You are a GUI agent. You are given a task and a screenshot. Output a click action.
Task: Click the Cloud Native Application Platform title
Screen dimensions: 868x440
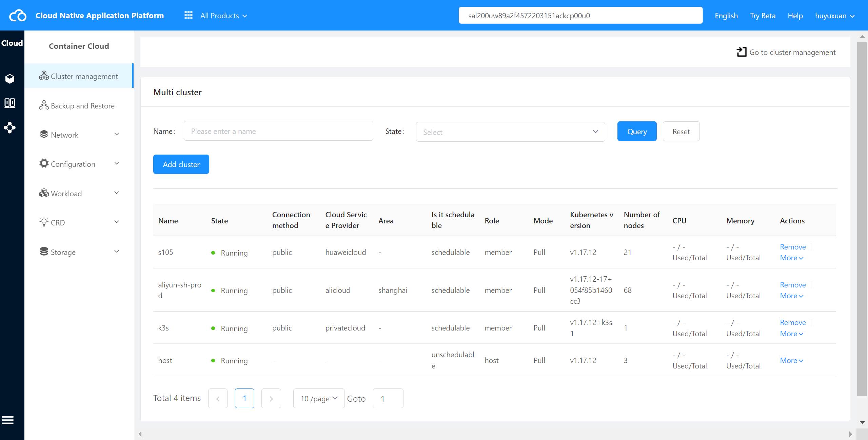tap(100, 16)
